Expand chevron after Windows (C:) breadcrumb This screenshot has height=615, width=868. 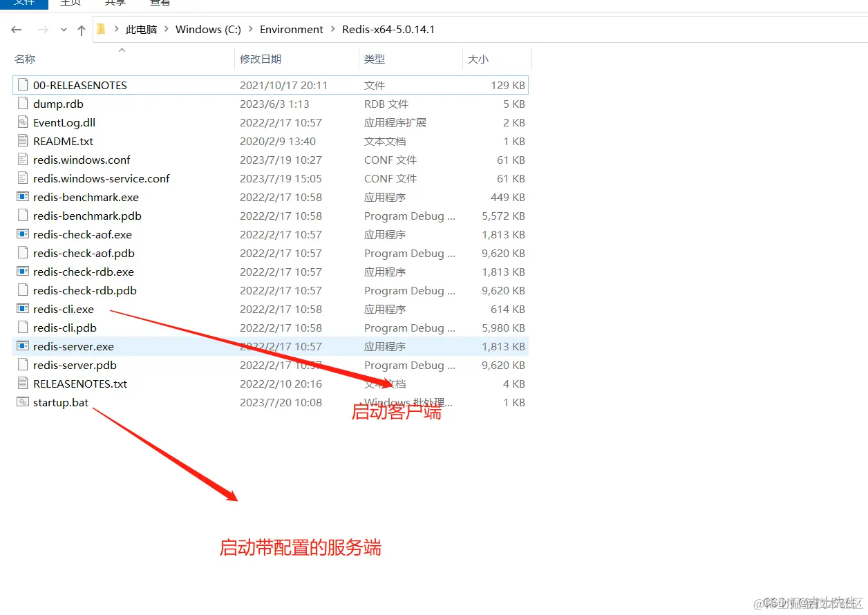[250, 30]
